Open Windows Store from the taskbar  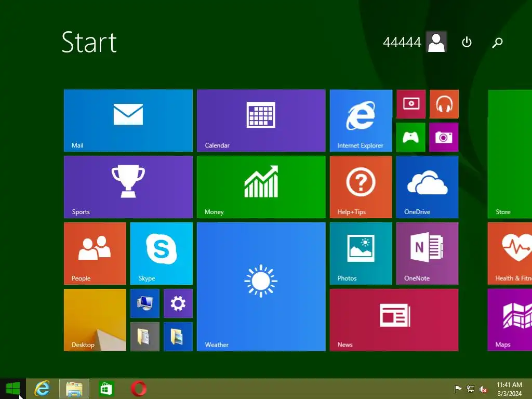click(106, 389)
